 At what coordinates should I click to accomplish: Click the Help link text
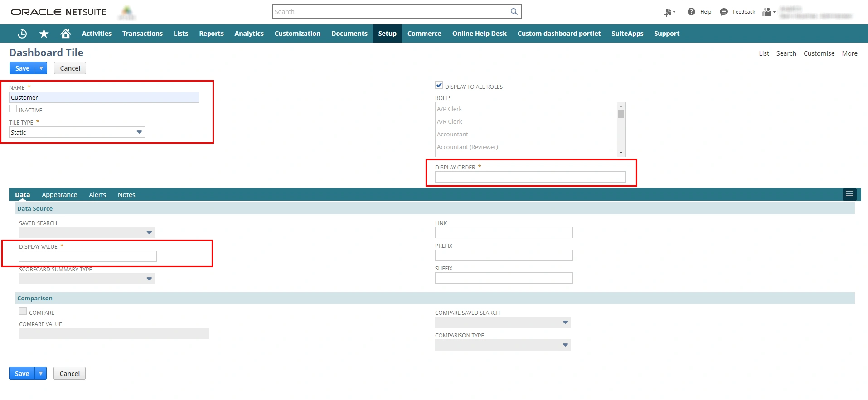[x=706, y=12]
